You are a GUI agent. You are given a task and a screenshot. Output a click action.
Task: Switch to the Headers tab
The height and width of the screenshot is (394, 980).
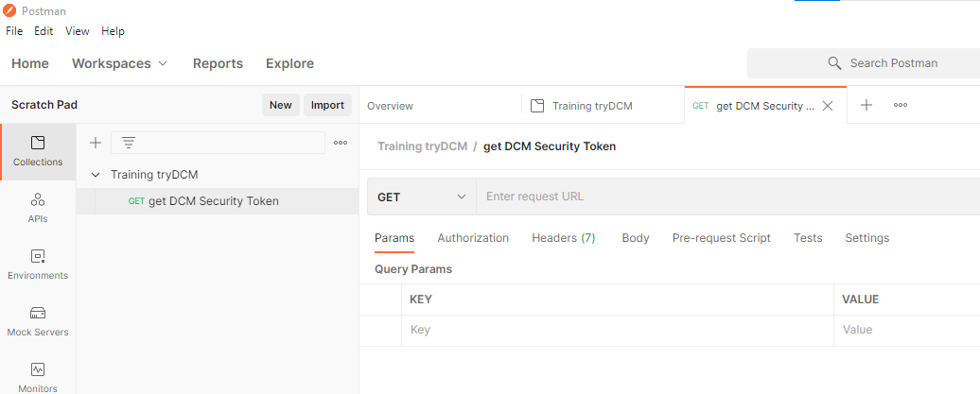[563, 238]
